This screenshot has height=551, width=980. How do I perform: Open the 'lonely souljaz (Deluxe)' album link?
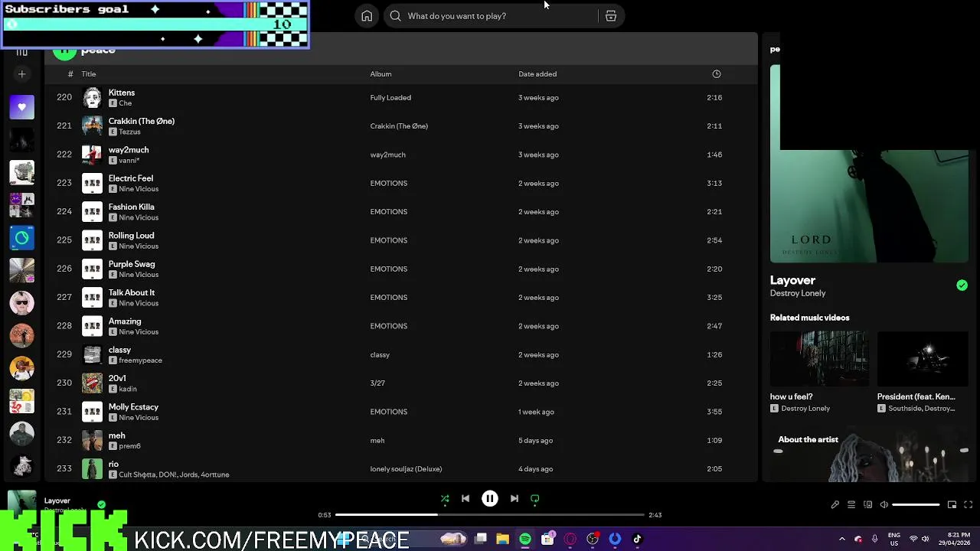coord(406,469)
